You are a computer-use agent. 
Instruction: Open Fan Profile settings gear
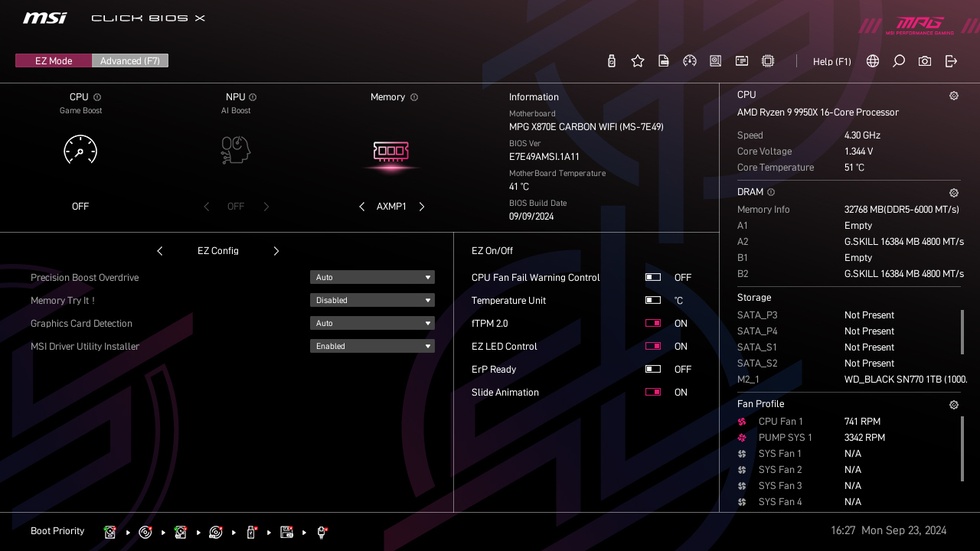[x=954, y=405]
